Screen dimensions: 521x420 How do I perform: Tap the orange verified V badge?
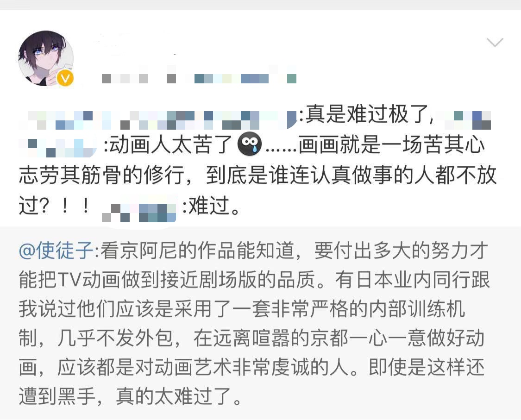(65, 78)
